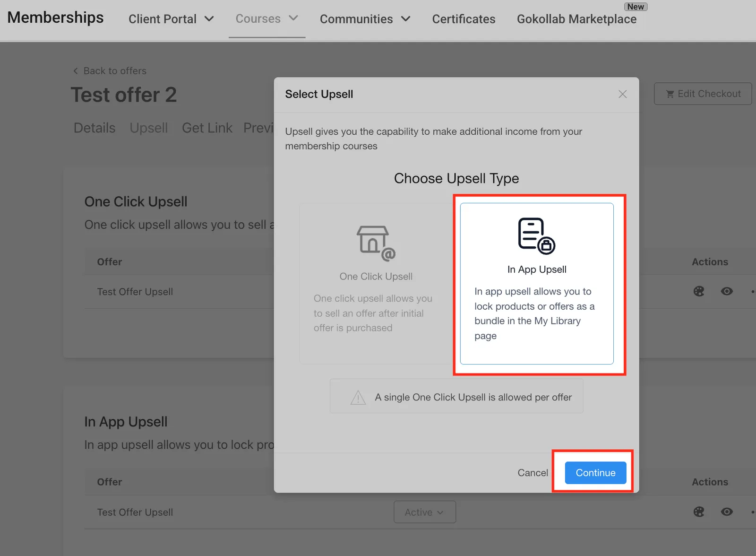Image resolution: width=756 pixels, height=556 pixels.
Task: Open the Active status dropdown
Action: (425, 512)
